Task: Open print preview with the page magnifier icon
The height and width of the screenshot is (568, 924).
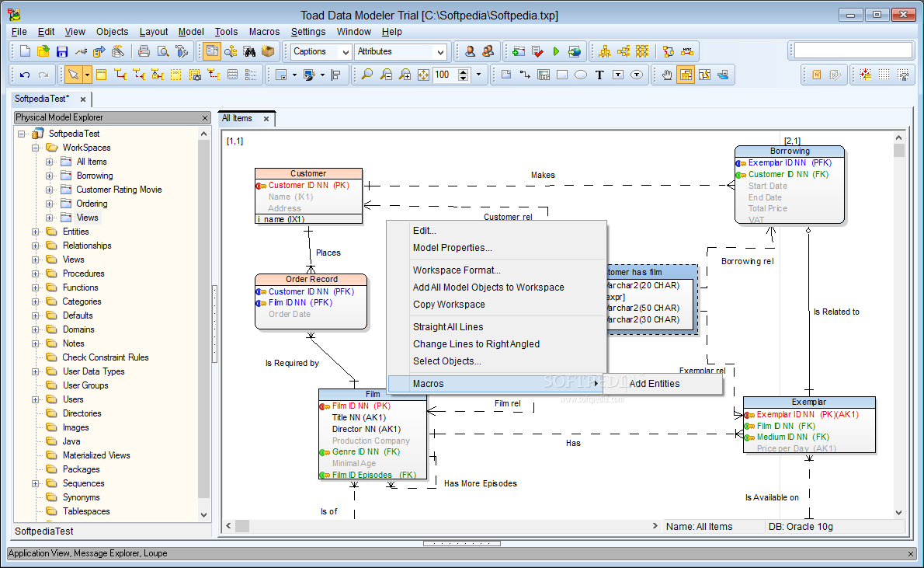Action: pos(163,52)
